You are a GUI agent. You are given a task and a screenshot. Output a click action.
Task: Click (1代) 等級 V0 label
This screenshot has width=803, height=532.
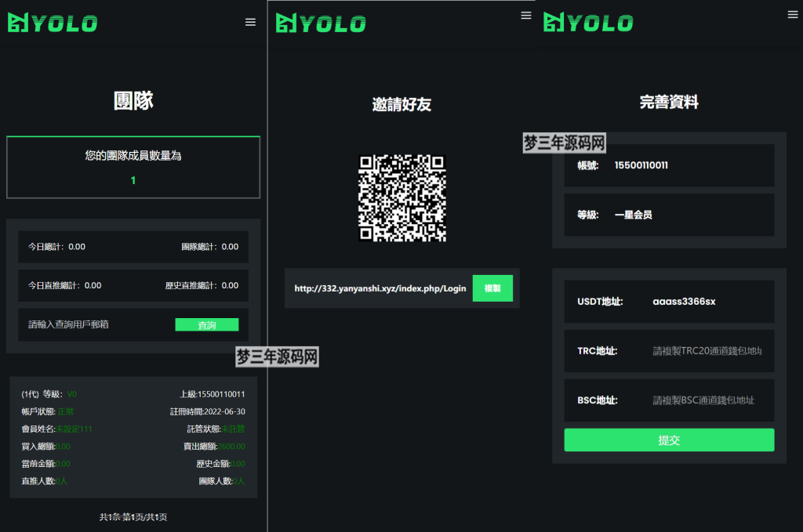point(49,394)
